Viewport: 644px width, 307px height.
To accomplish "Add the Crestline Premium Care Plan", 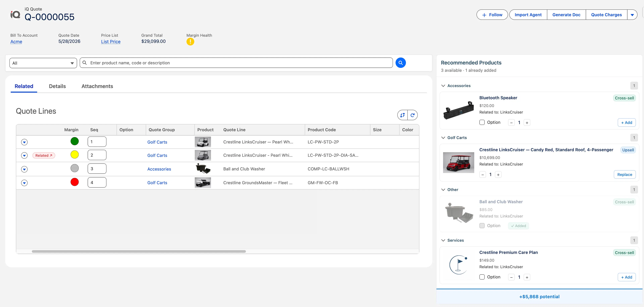I will tap(627, 277).
